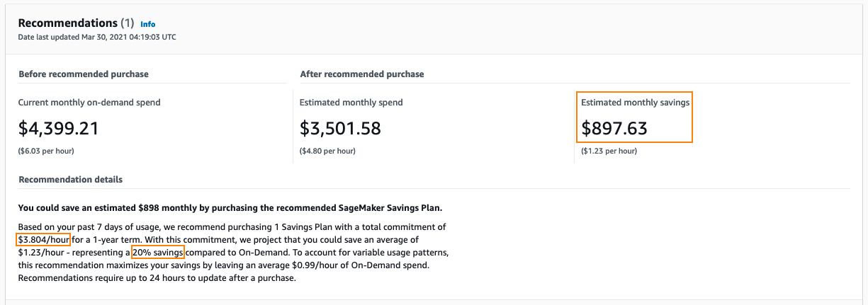Click the highlighted $3.804/hour commitment
The height and width of the screenshot is (305, 868).
click(43, 239)
